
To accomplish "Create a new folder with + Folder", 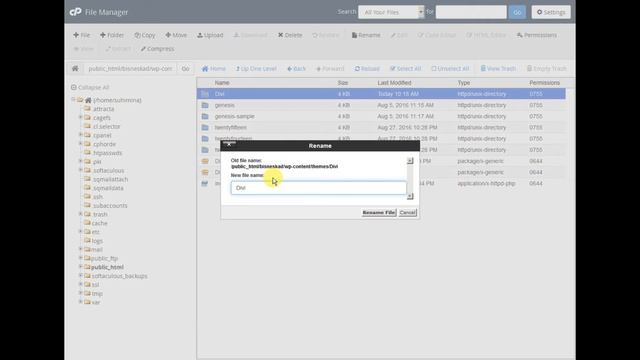I will click(x=112, y=35).
